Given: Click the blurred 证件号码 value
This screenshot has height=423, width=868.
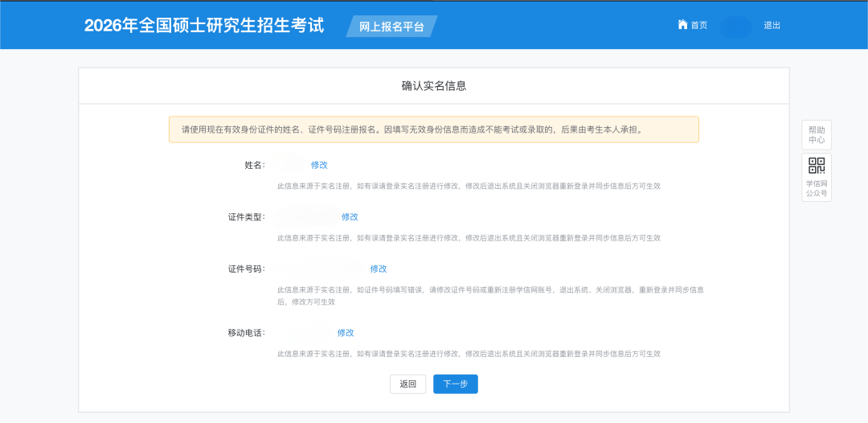Looking at the screenshot, I should coord(320,269).
